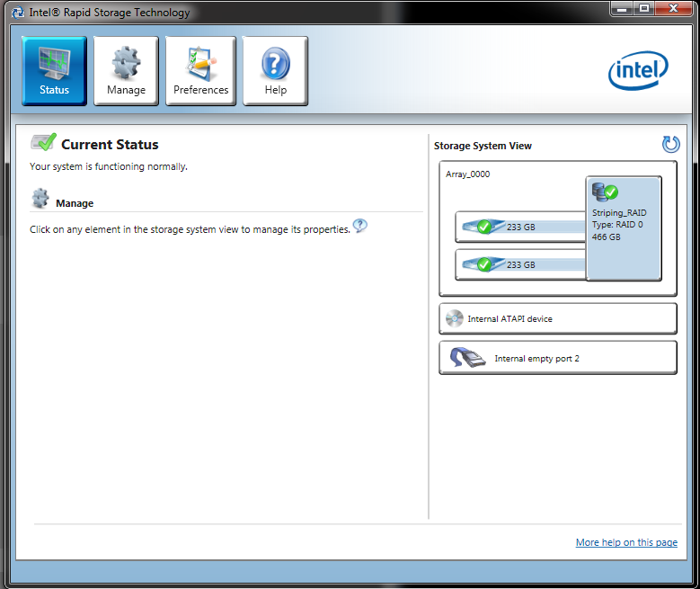The height and width of the screenshot is (589, 700).
Task: Click the empty port connector icon
Action: (x=467, y=358)
